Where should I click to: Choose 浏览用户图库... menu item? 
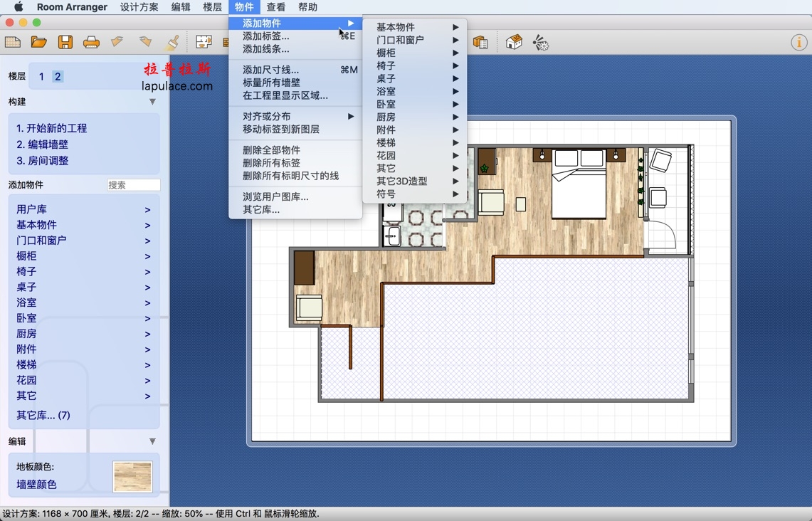pyautogui.click(x=295, y=196)
